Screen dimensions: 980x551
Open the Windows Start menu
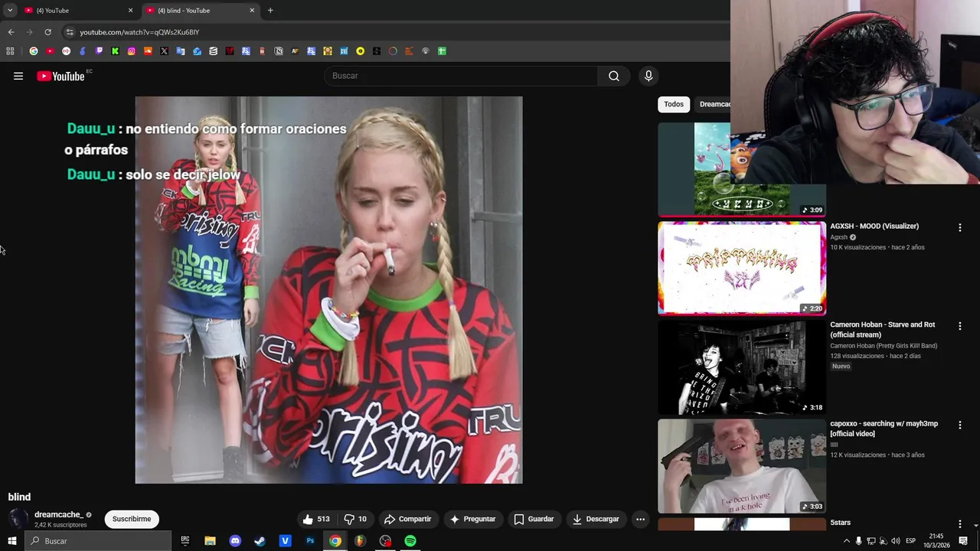11,541
